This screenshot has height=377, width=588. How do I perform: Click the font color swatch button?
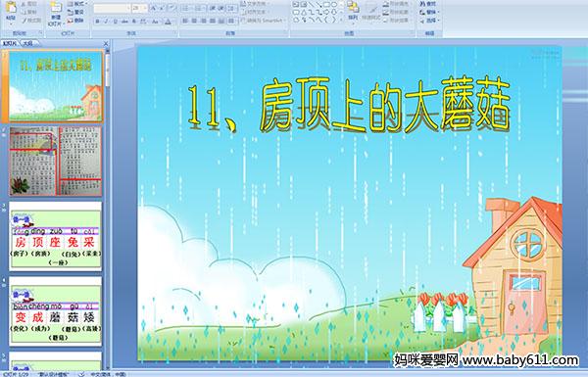tap(168, 22)
